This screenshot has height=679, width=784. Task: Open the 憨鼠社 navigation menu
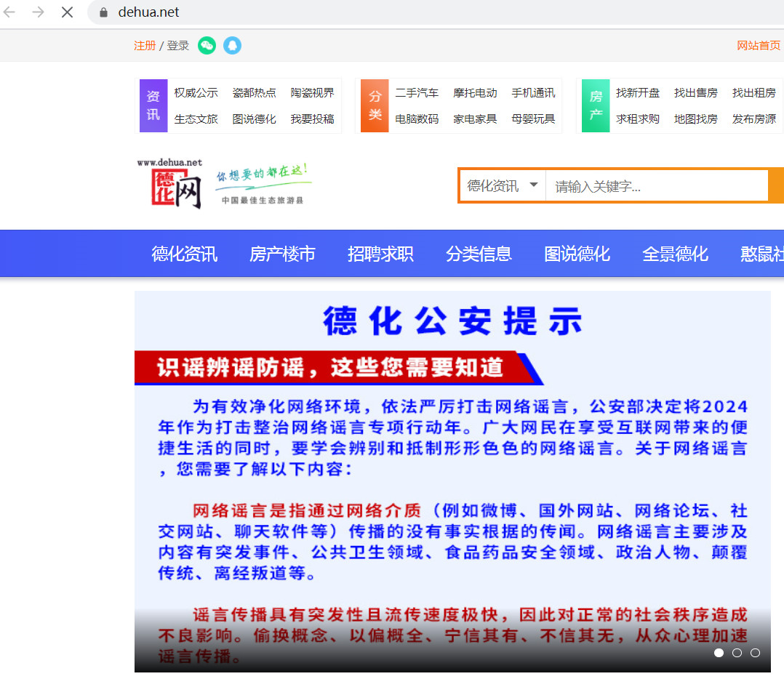click(x=765, y=253)
